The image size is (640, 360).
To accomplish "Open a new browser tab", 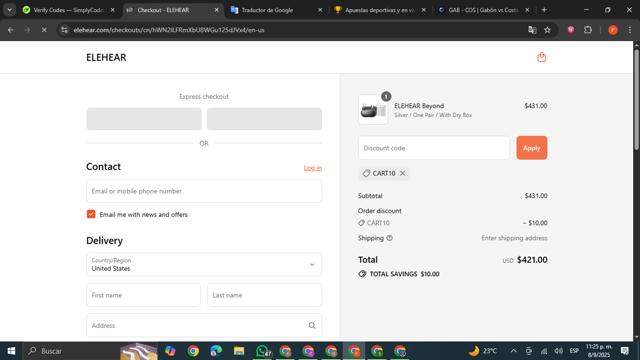I will coord(544,10).
